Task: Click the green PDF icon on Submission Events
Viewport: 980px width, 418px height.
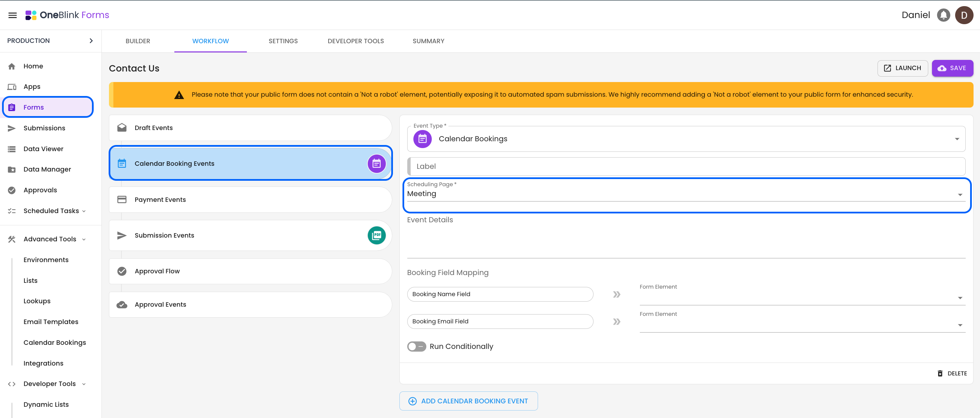Action: tap(376, 235)
